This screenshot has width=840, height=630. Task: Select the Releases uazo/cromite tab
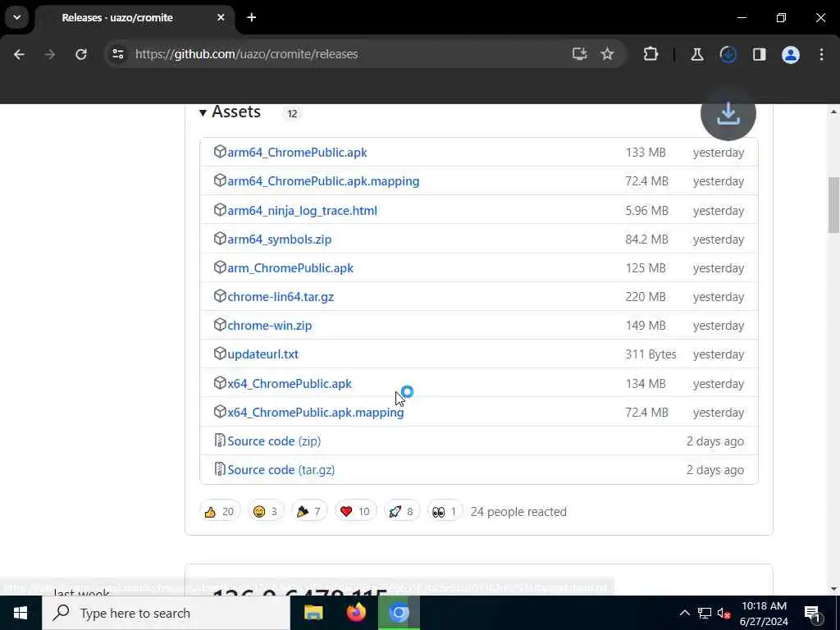[135, 18]
